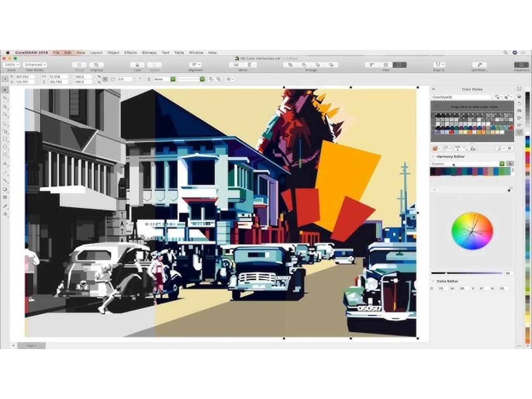532x399 pixels.
Task: Select the Ellipse tool
Action: click(5, 147)
